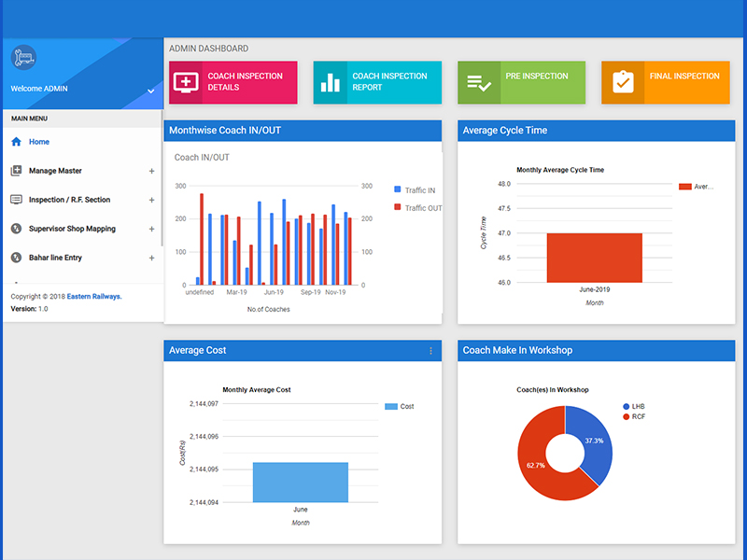Open the Welcome ADMIN dropdown chevron
This screenshot has height=560, width=747.
[150, 91]
